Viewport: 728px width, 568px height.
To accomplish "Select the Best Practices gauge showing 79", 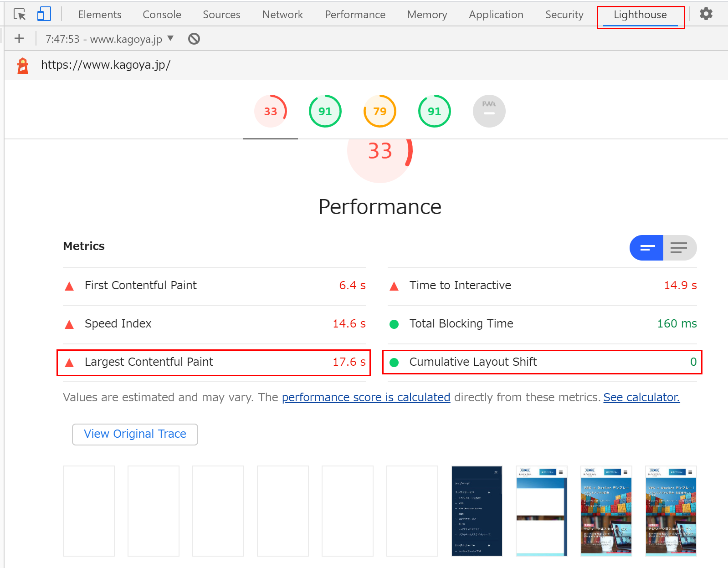I will tap(379, 111).
